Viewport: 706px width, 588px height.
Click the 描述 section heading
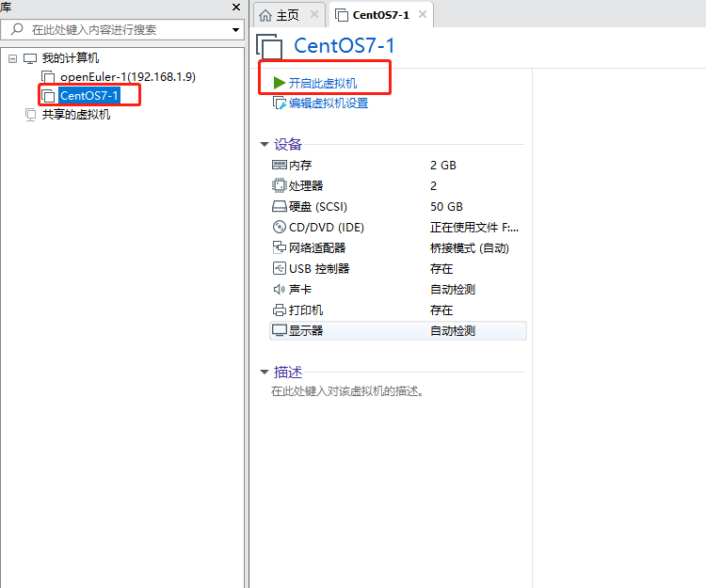tap(288, 372)
